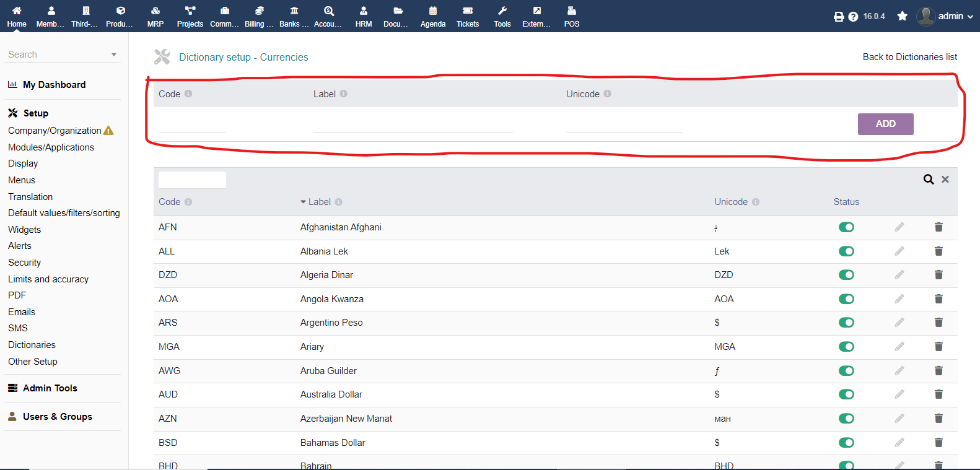Open Modules/Applications setup page
The height and width of the screenshot is (470, 980).
[x=51, y=147]
